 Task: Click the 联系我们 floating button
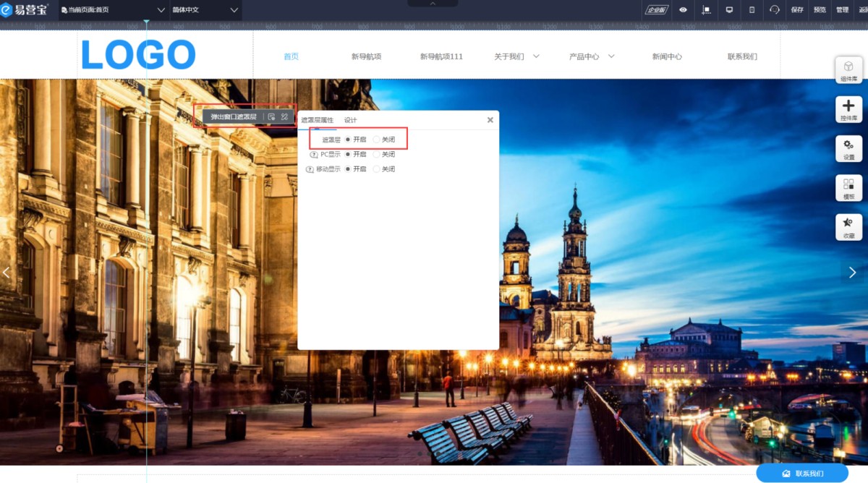[x=801, y=474]
